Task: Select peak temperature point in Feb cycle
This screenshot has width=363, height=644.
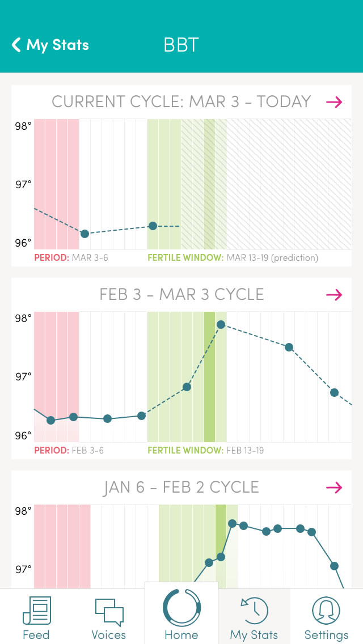Action: [221, 325]
